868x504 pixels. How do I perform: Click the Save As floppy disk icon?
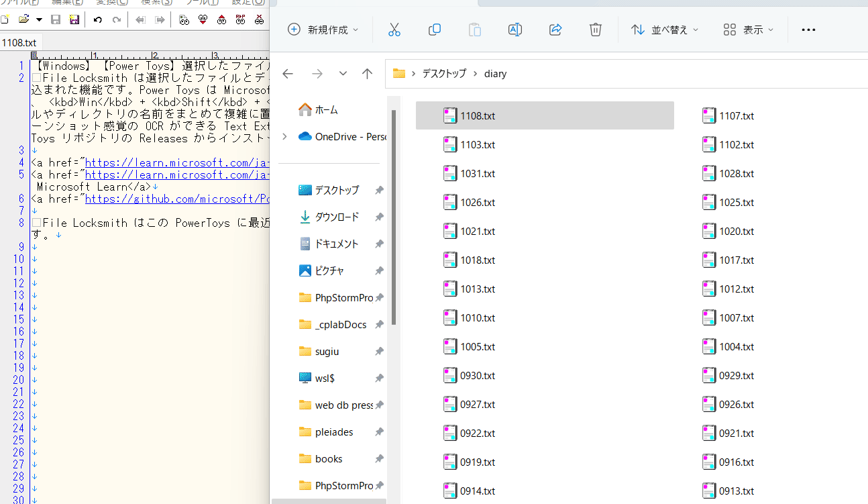(x=74, y=20)
